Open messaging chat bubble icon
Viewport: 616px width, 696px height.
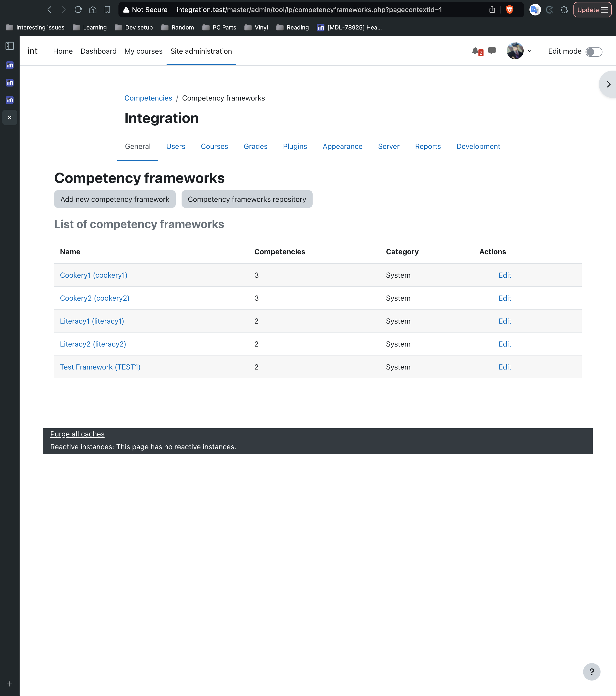pyautogui.click(x=492, y=51)
